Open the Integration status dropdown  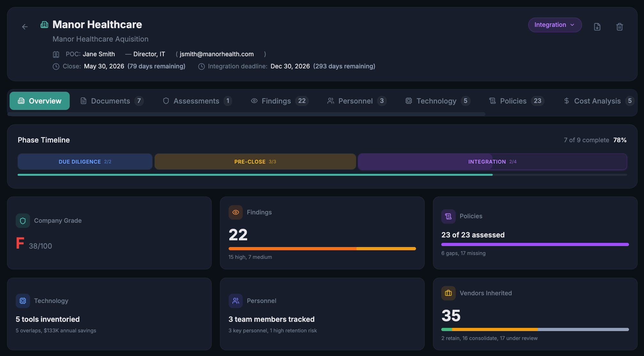[x=555, y=25]
